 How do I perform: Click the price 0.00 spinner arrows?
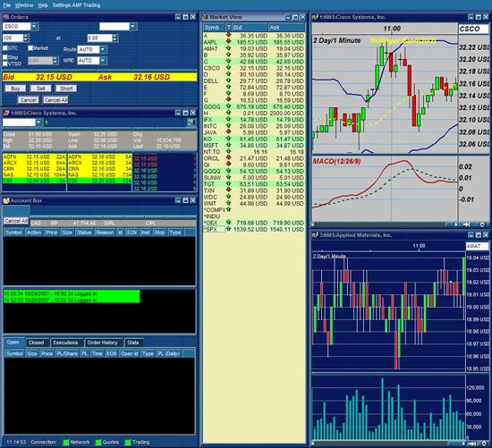tap(115, 38)
